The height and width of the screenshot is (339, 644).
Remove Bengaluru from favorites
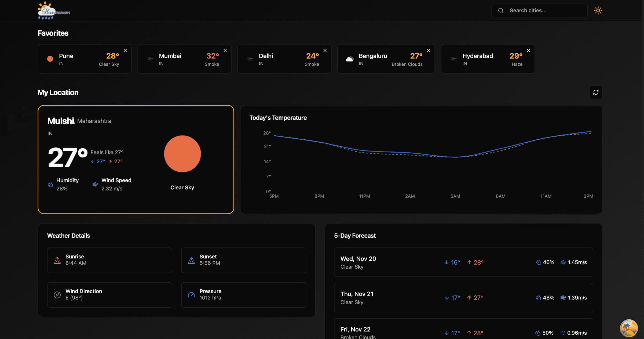(x=429, y=51)
